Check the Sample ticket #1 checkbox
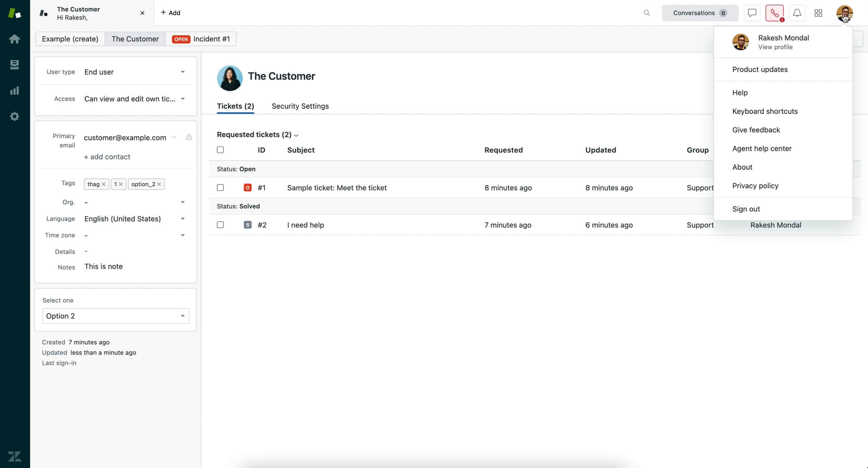This screenshot has width=868, height=468. (x=220, y=187)
